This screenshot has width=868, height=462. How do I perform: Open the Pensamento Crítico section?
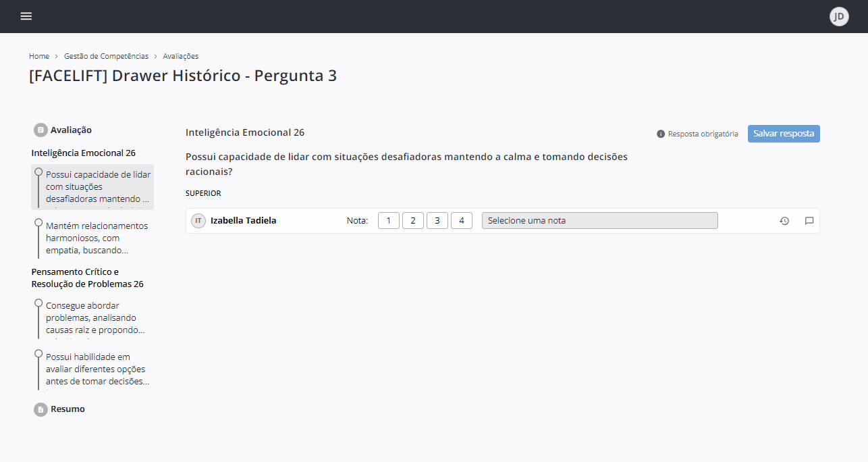coord(87,278)
